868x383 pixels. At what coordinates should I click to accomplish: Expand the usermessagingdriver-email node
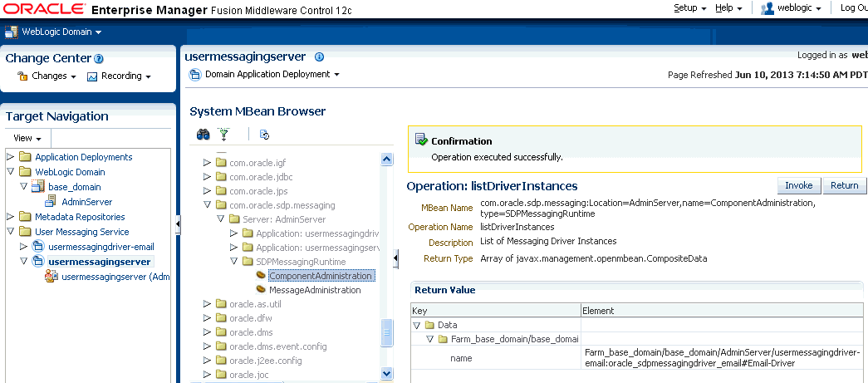pos(23,246)
